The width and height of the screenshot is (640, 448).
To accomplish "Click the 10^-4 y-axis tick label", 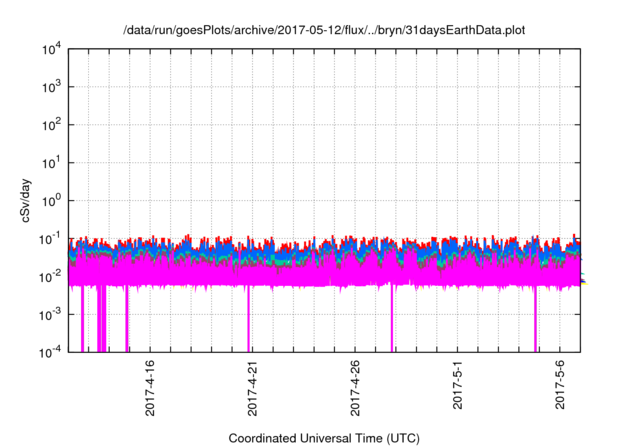I will (51, 352).
